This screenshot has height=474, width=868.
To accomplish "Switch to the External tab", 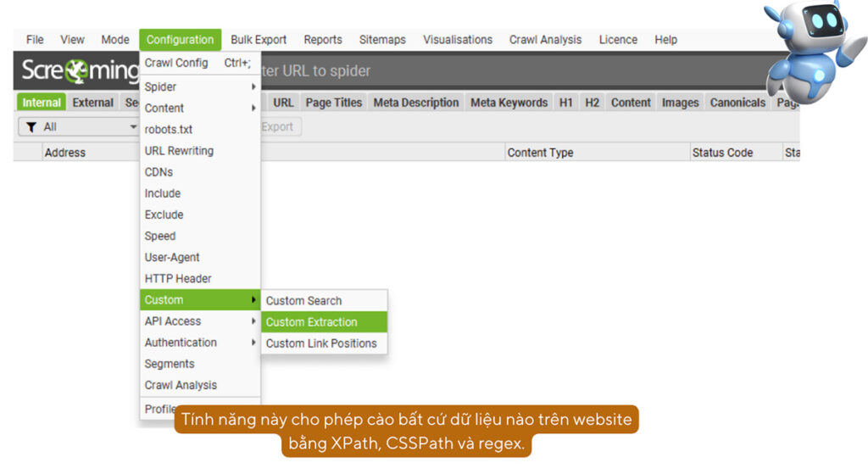I will (x=92, y=103).
